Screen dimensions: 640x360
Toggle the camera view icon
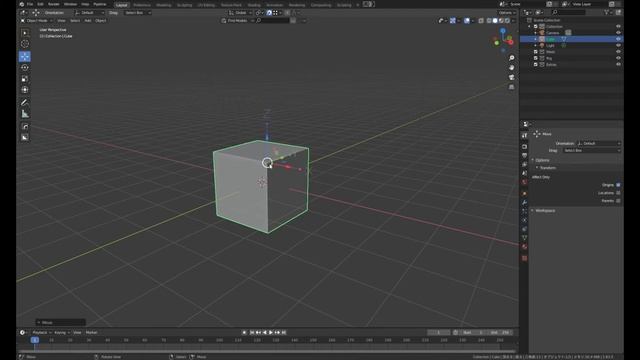511,78
